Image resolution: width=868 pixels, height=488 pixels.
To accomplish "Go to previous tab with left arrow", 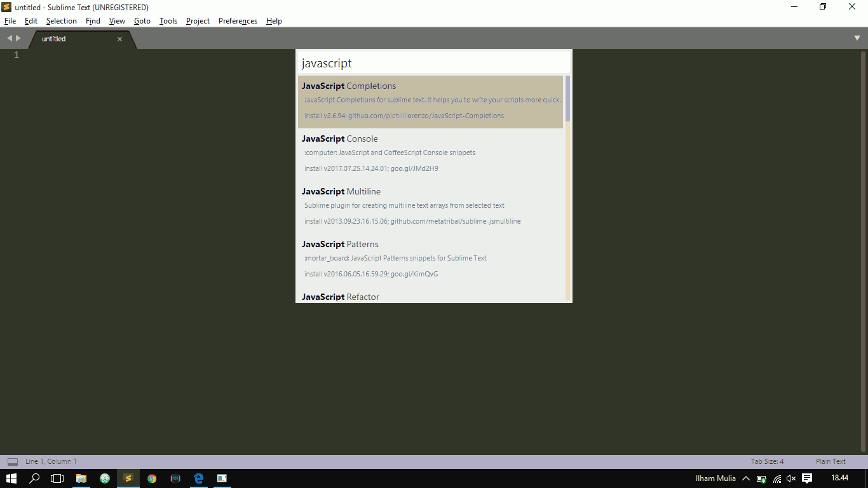I will coord(10,38).
